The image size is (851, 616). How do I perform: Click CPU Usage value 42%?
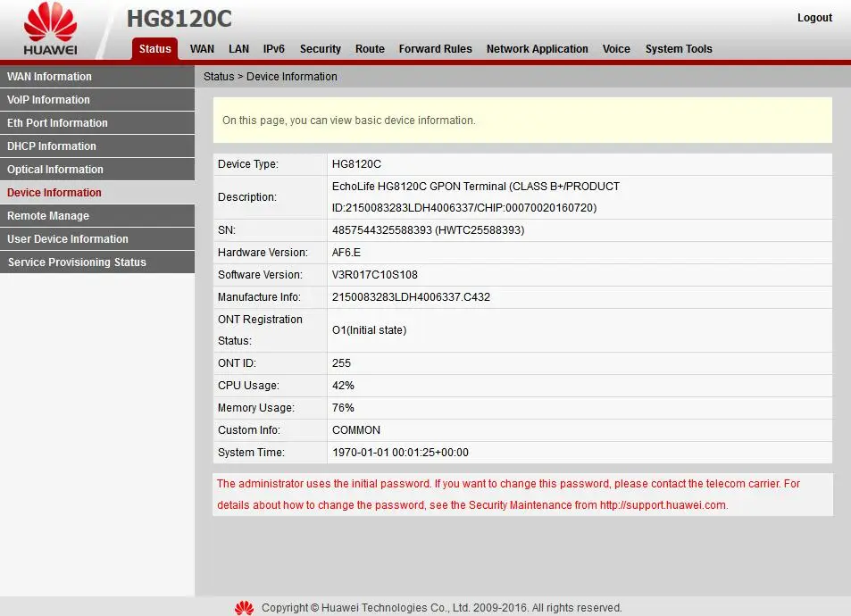point(343,386)
